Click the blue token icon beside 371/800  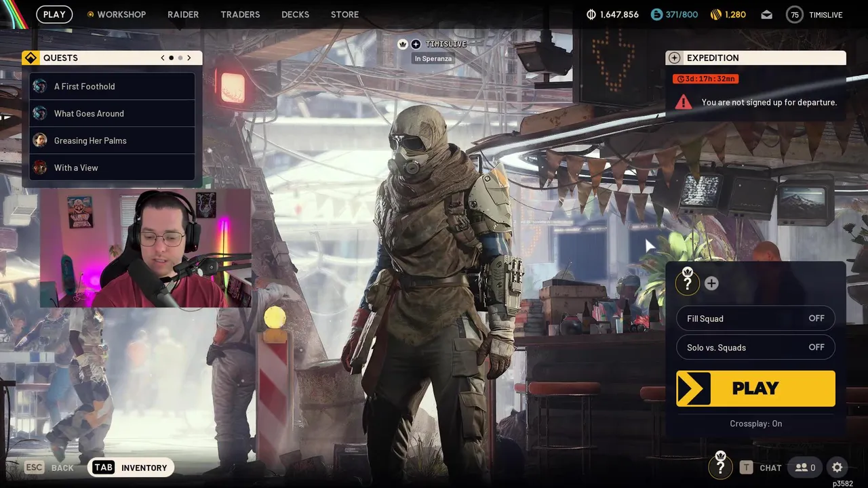tap(656, 14)
